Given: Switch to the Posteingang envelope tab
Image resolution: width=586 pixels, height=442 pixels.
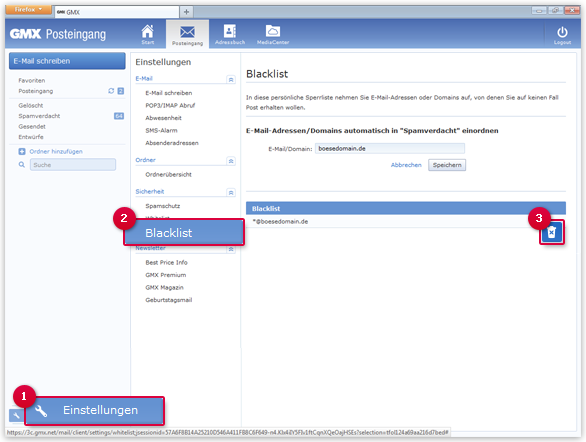Looking at the screenshot, I should (187, 35).
